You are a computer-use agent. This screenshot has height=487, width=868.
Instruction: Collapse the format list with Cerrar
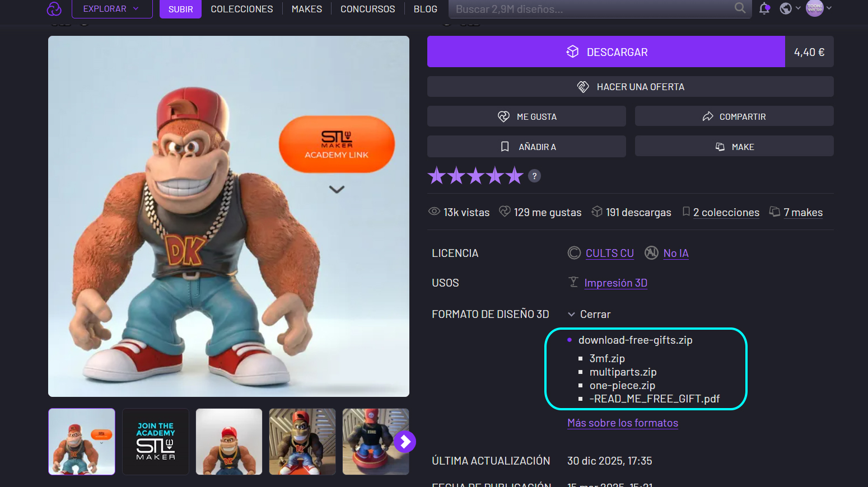[589, 314]
